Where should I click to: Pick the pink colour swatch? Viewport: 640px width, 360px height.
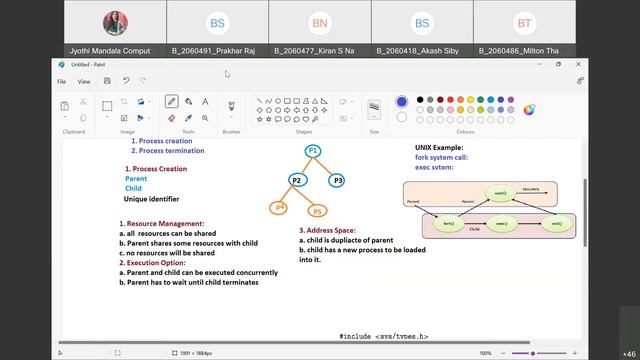(450, 110)
